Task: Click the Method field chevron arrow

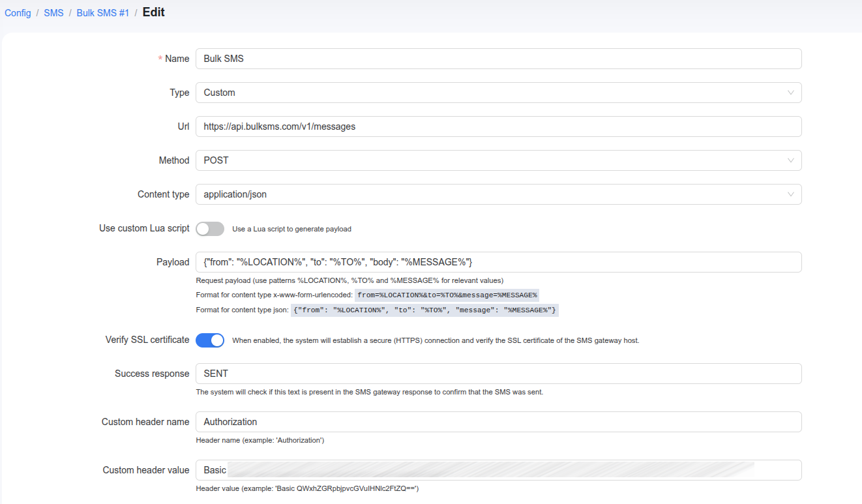Action: point(790,160)
